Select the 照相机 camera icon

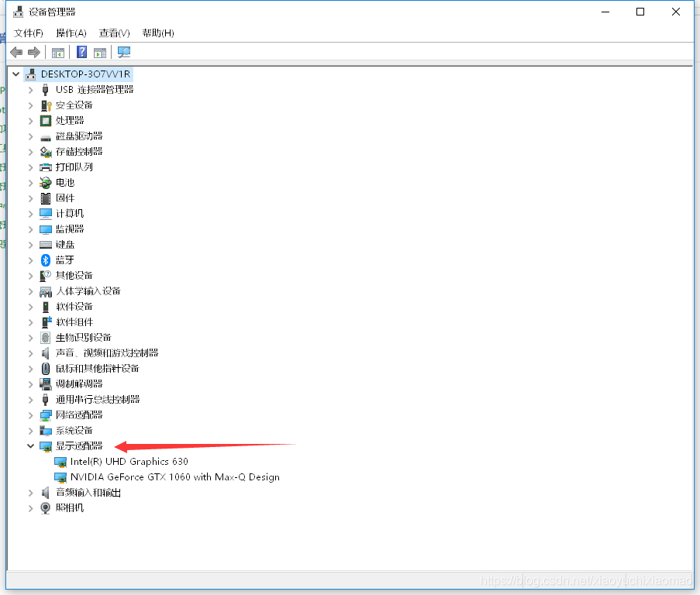[x=46, y=508]
